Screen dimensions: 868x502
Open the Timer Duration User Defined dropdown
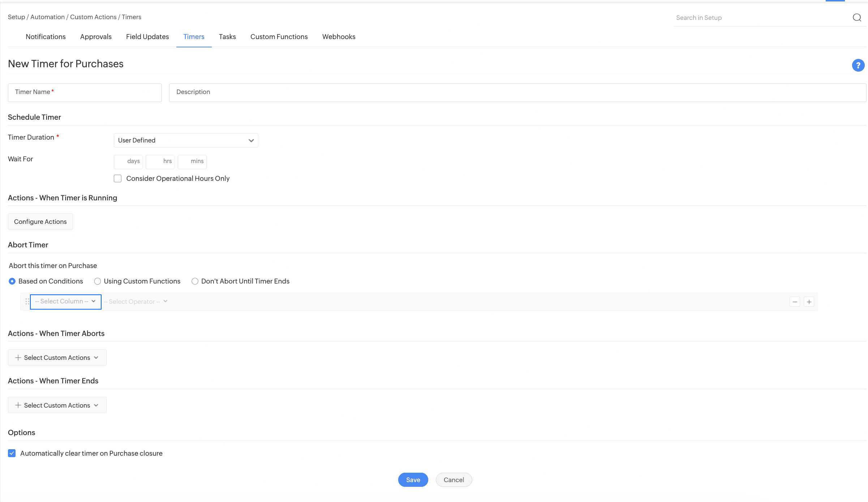[186, 140]
